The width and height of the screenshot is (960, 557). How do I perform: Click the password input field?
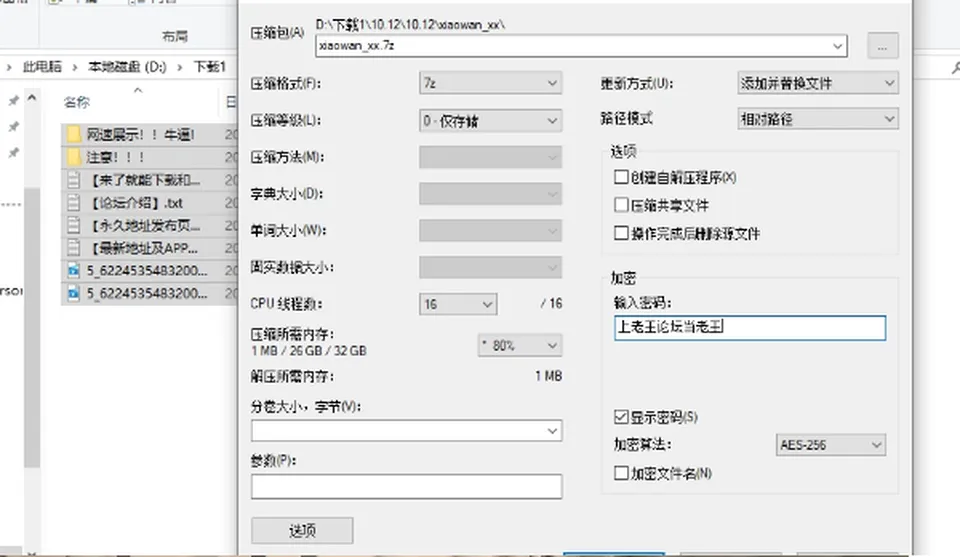pos(750,327)
